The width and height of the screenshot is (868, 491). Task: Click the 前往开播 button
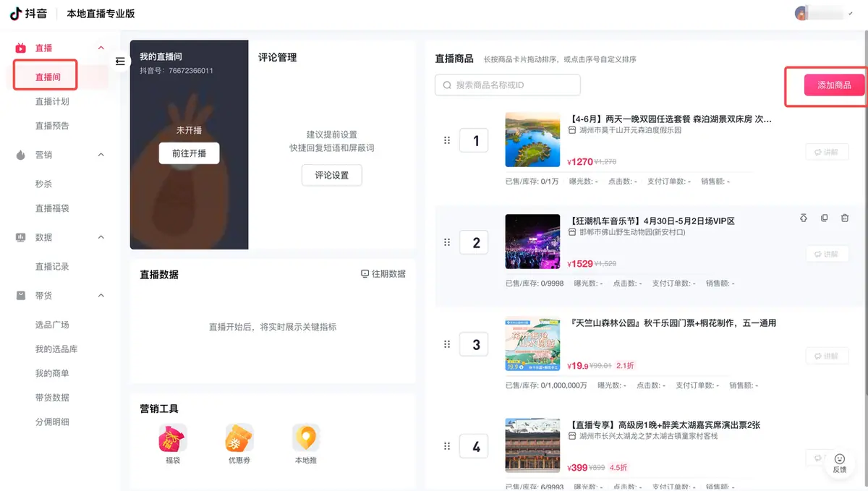[x=189, y=153]
